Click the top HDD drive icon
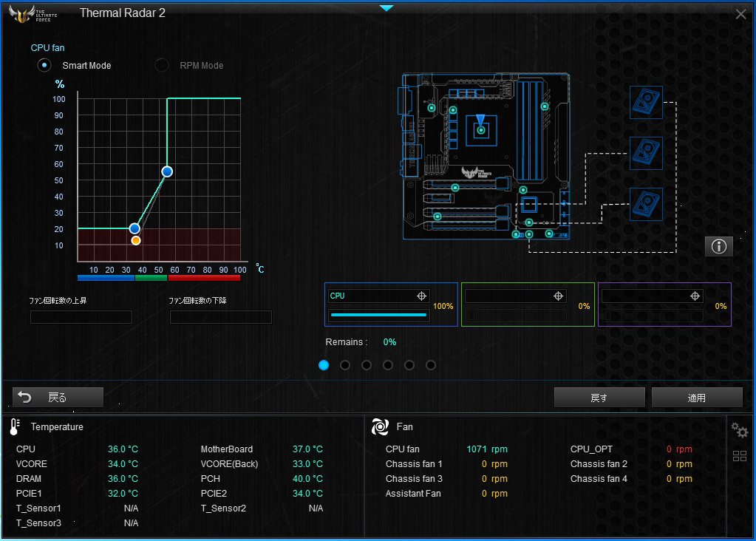 [646, 102]
